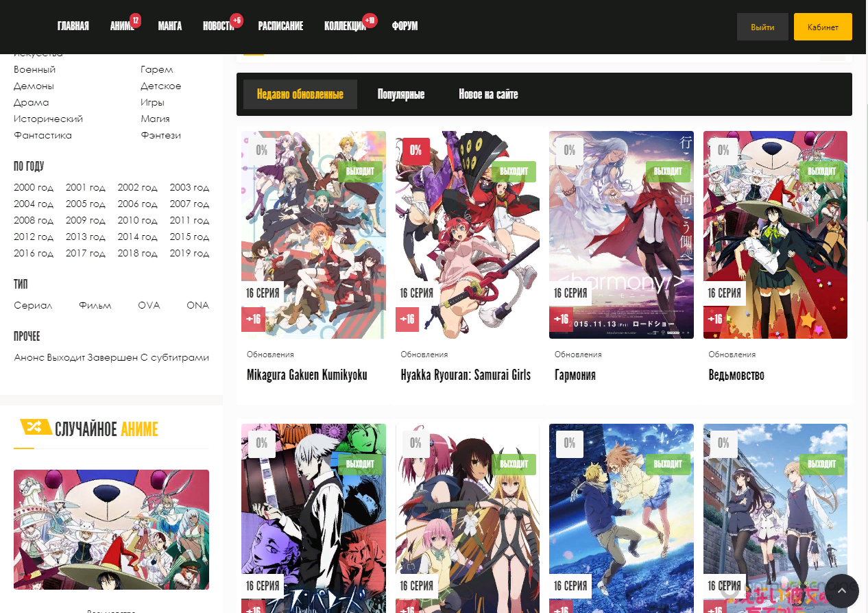Filter by 2019 год

pos(190,253)
